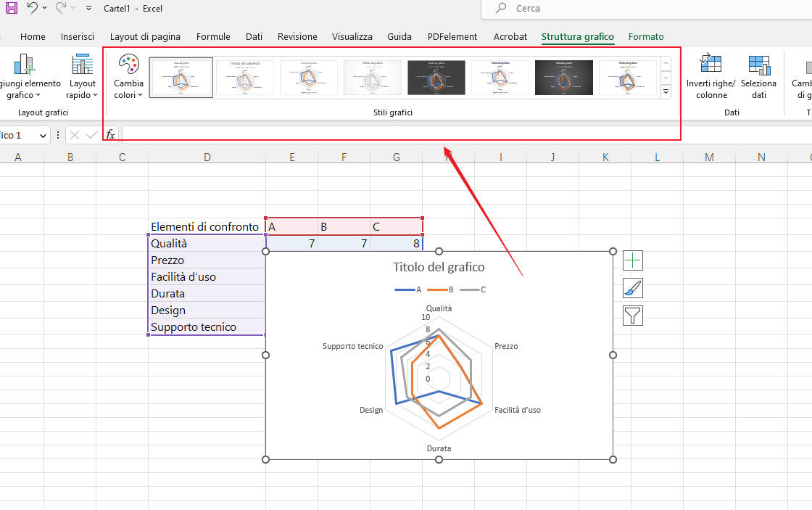Apply the first dark background chart style
This screenshot has width=812, height=510.
pyautogui.click(x=436, y=78)
